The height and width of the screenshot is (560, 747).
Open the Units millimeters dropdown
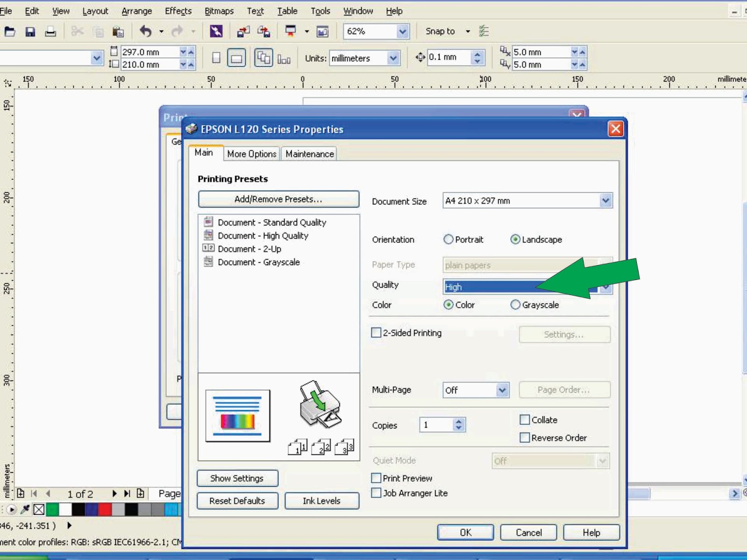[393, 58]
